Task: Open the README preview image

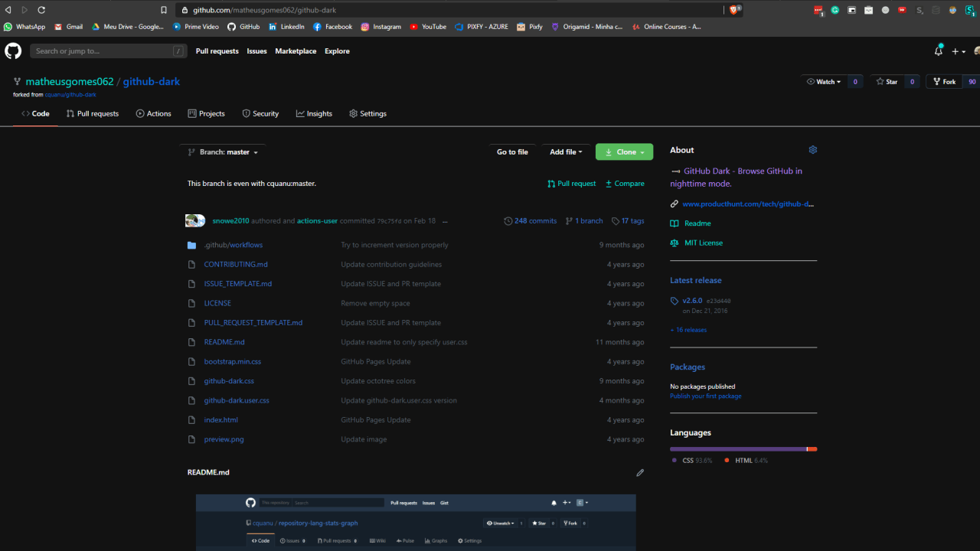Action: (x=416, y=523)
